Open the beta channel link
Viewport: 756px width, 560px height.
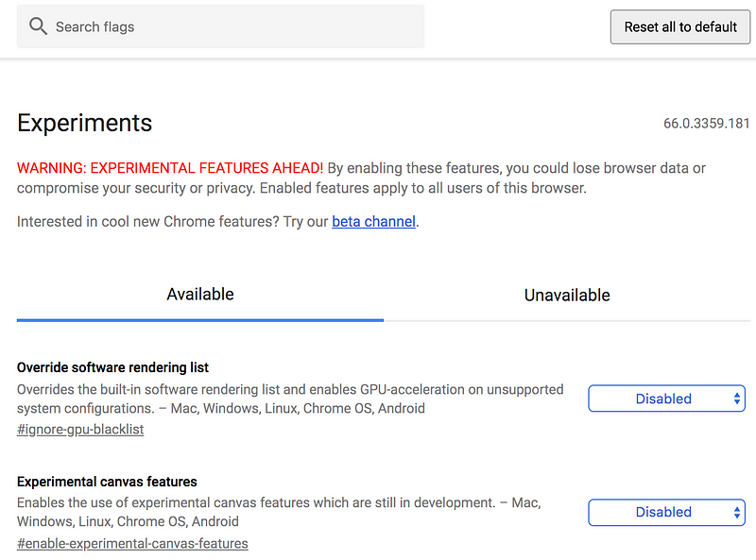373,221
